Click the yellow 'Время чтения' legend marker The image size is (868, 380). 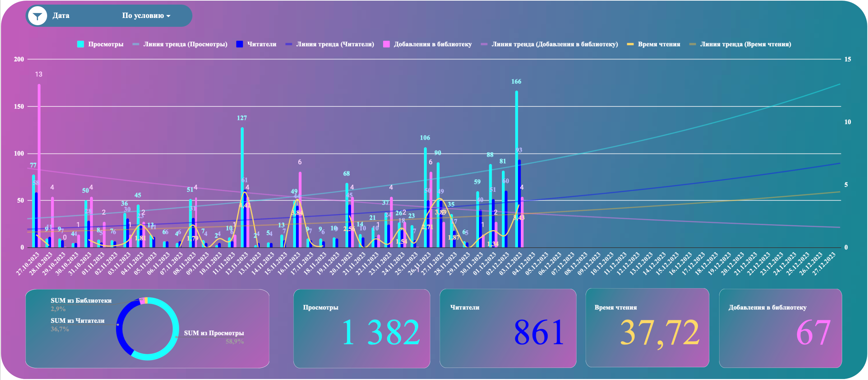point(630,44)
